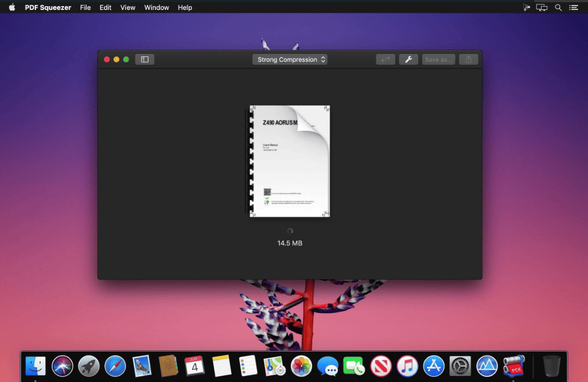Screen dimensions: 588x382
Task: Open the PDF Squeezer app menu
Action: (48, 8)
